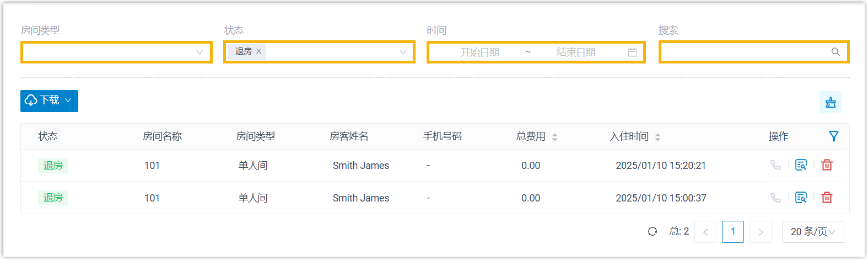Click the phone icon in first row
Viewport: 868px width, 260px height.
pos(775,165)
